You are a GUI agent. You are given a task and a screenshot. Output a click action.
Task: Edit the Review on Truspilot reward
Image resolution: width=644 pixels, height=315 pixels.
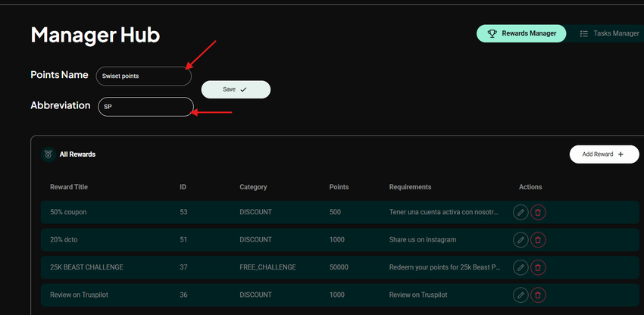(521, 295)
